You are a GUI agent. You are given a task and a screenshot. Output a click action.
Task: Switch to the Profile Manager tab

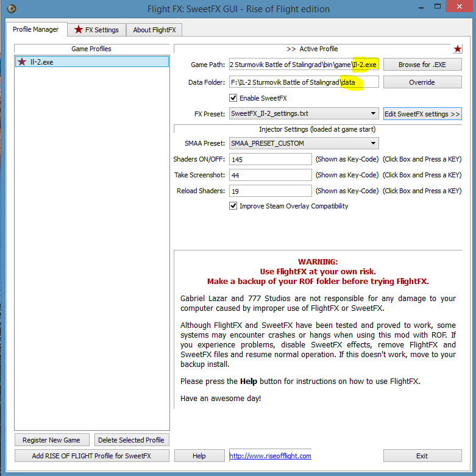coord(36,29)
